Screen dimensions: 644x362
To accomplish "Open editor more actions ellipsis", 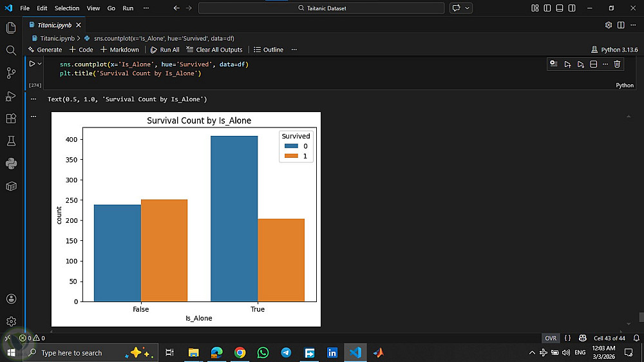I will (x=633, y=25).
